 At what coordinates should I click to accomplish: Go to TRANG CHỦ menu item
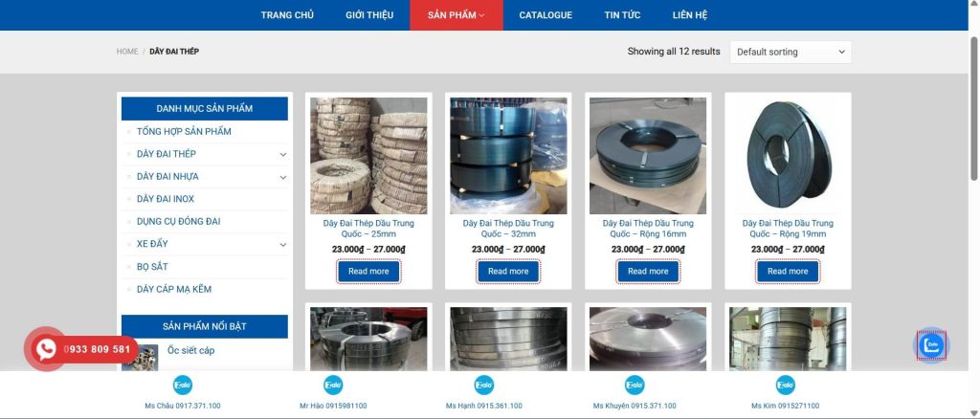287,15
